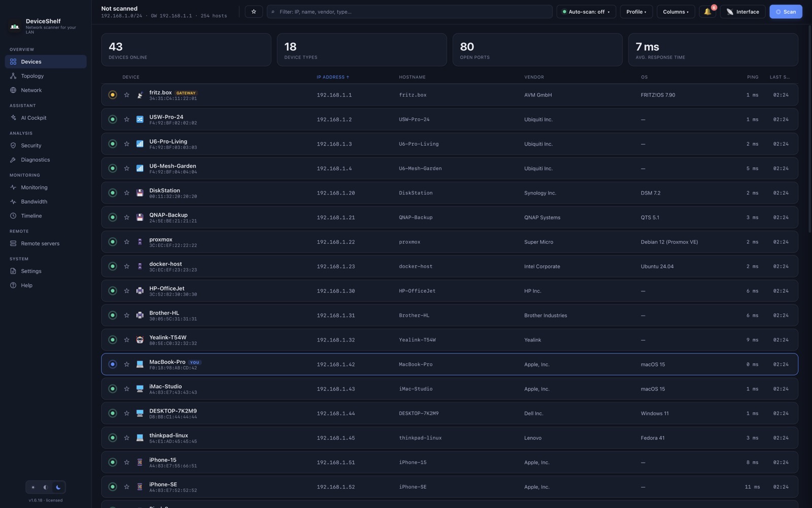
Task: Click the proxmox server icon
Action: (140, 242)
